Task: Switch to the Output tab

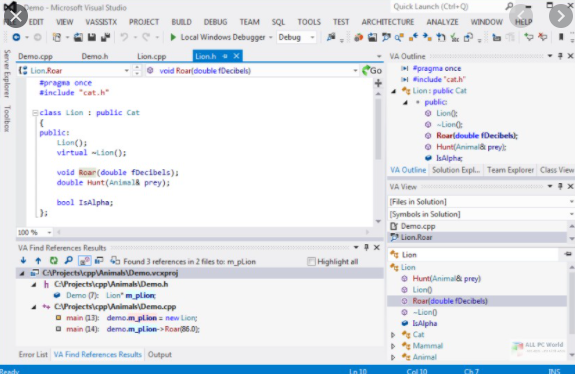Action: click(160, 355)
